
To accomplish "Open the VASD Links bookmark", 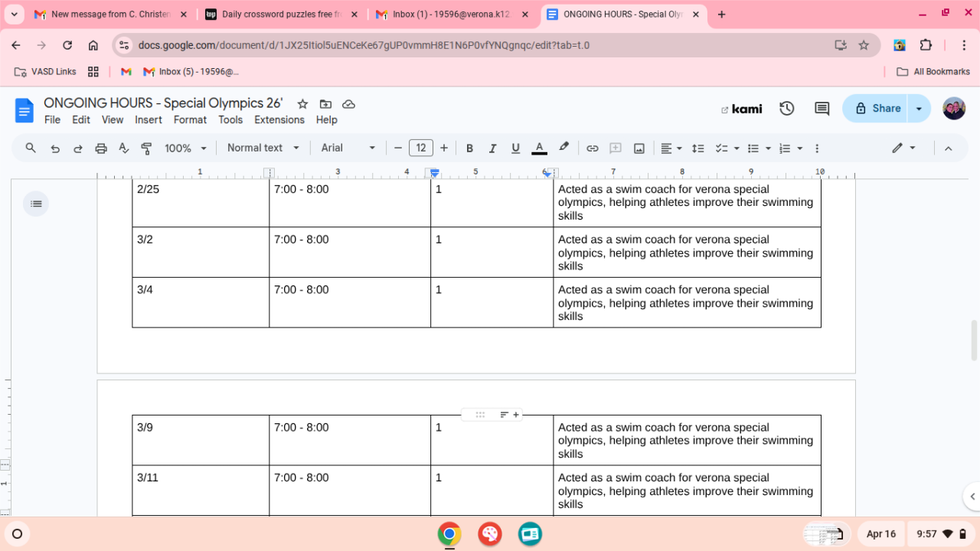I will tap(46, 72).
